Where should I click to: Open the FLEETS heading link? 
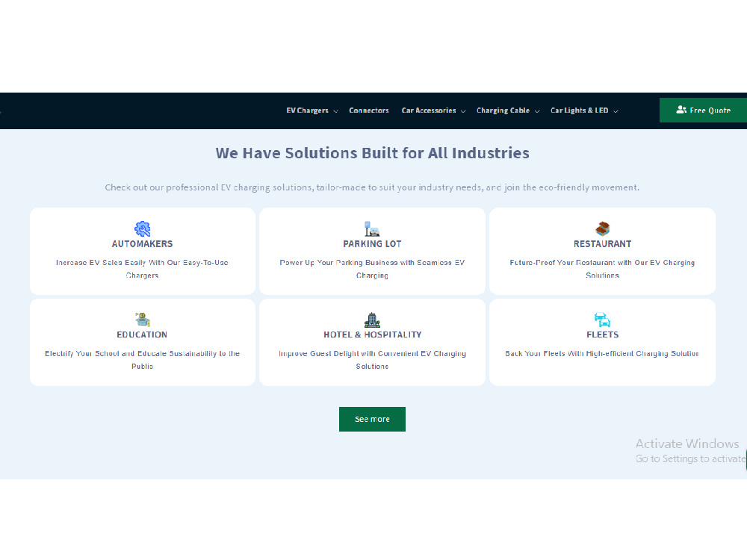pyautogui.click(x=603, y=335)
